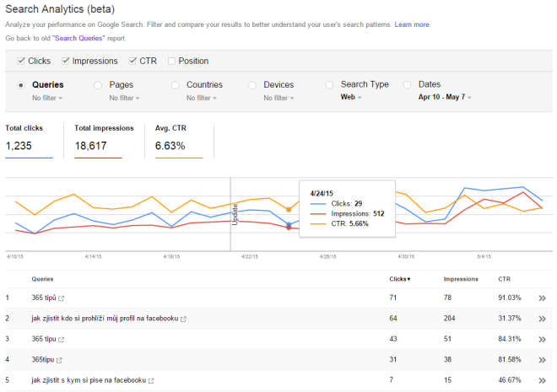Click double-arrow icon in 365 tipu row
This screenshot has height=392, width=557.
click(x=542, y=339)
